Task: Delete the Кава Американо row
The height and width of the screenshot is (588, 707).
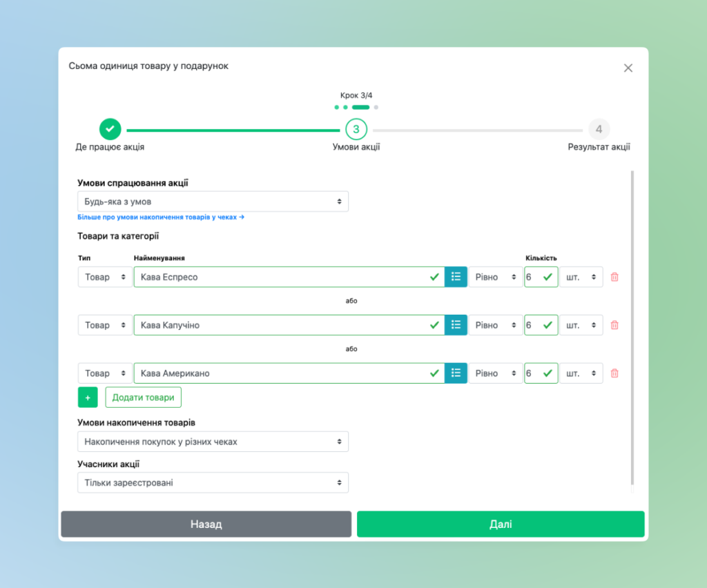Action: pos(614,373)
